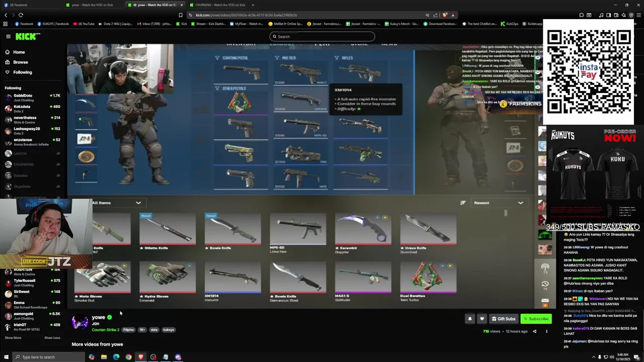Open Google Chrome from the taskbar

coord(128,357)
